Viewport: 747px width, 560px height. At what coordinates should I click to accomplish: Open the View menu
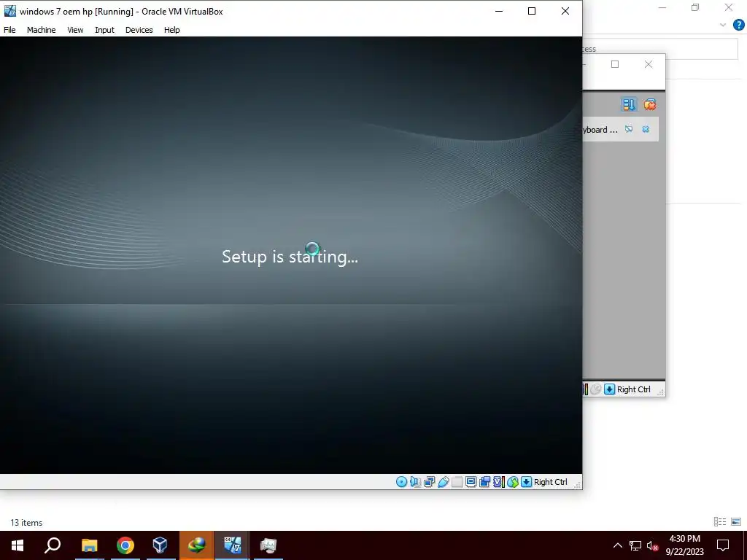pyautogui.click(x=75, y=29)
